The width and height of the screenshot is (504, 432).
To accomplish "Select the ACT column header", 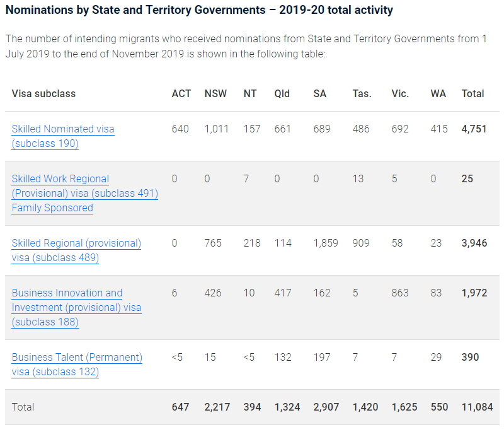I will pyautogui.click(x=181, y=93).
